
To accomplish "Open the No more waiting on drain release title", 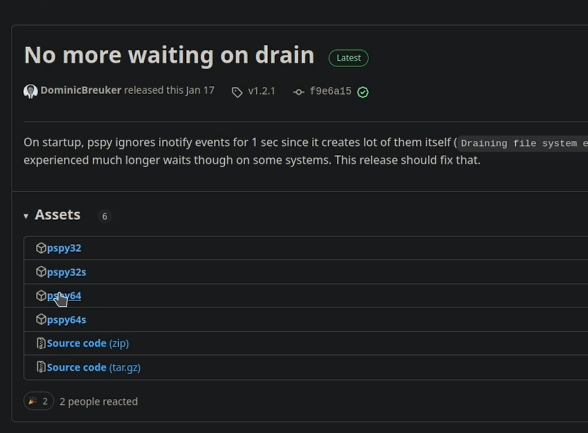I will pyautogui.click(x=169, y=55).
